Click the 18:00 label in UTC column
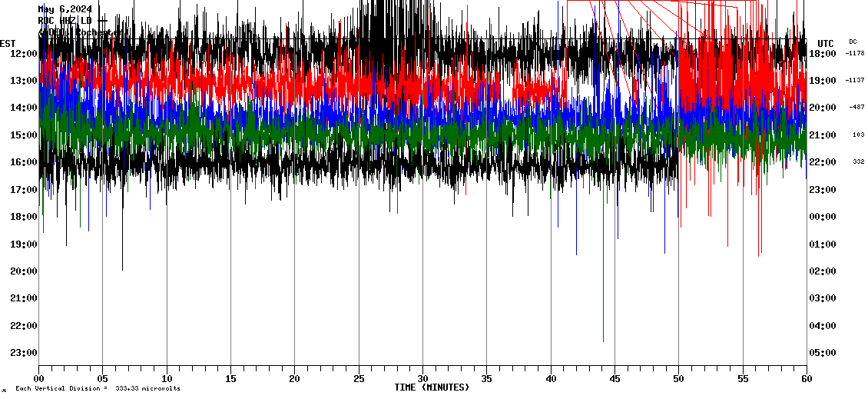 pos(823,53)
